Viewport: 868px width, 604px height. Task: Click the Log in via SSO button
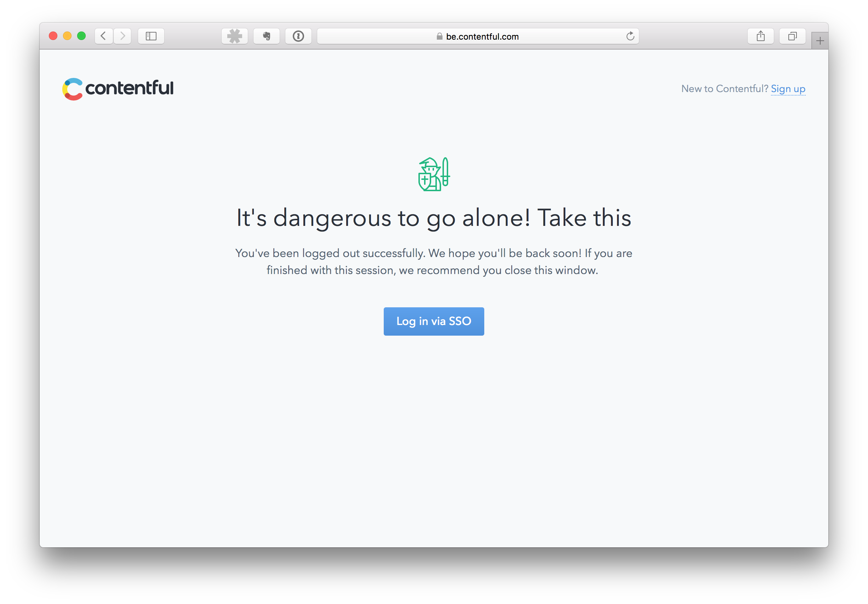434,321
